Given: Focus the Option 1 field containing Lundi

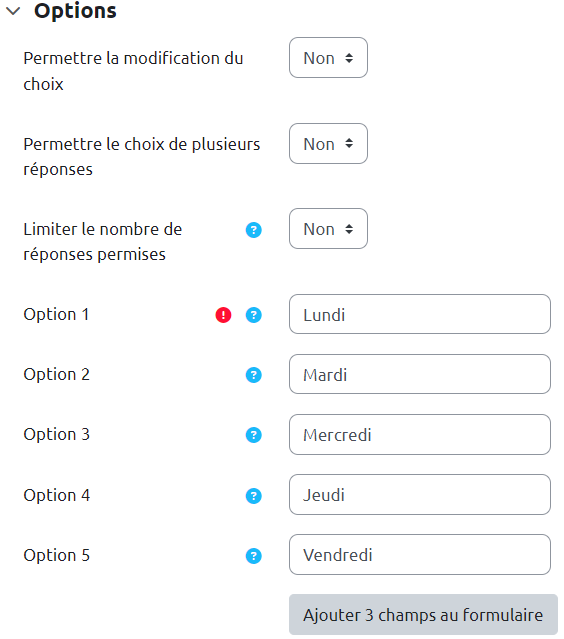Looking at the screenshot, I should click(420, 314).
